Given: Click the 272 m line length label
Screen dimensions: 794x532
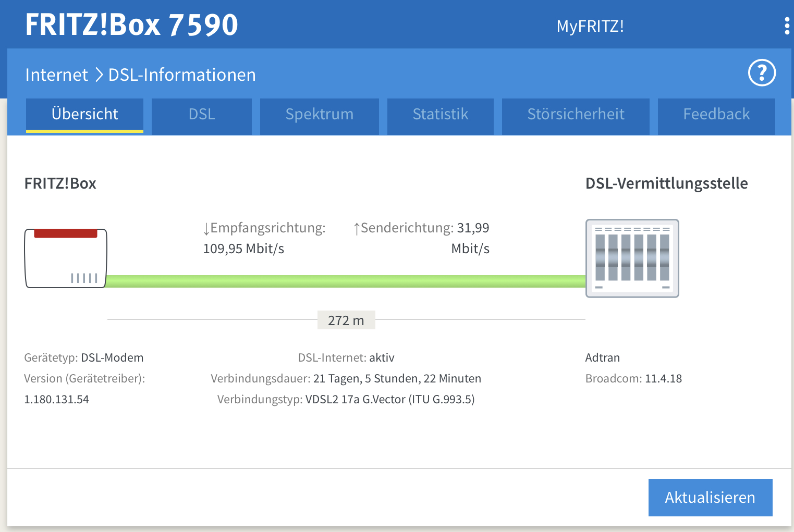Looking at the screenshot, I should pyautogui.click(x=346, y=320).
